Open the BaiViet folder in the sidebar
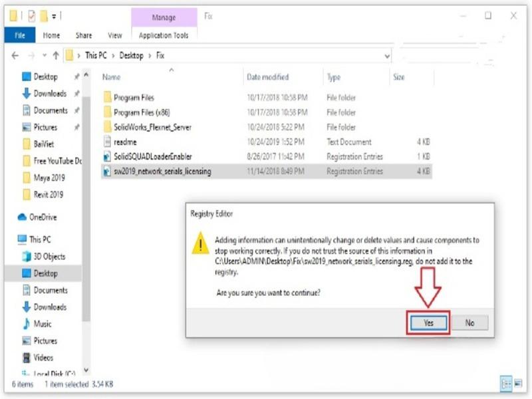 44,144
